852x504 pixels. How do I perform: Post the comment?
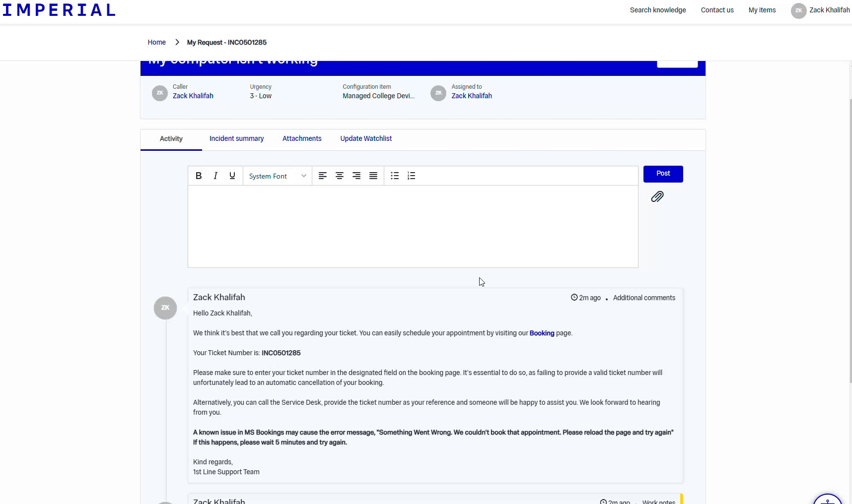[x=663, y=174]
